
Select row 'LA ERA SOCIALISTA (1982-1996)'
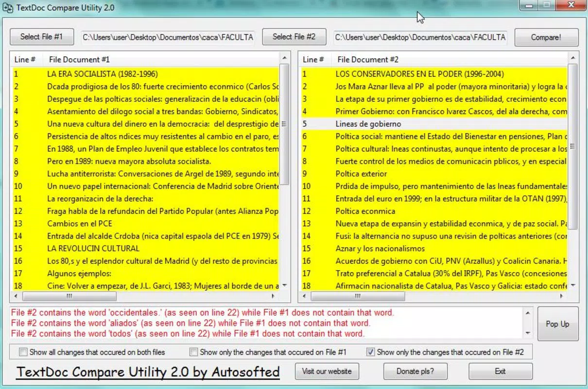tap(145, 74)
